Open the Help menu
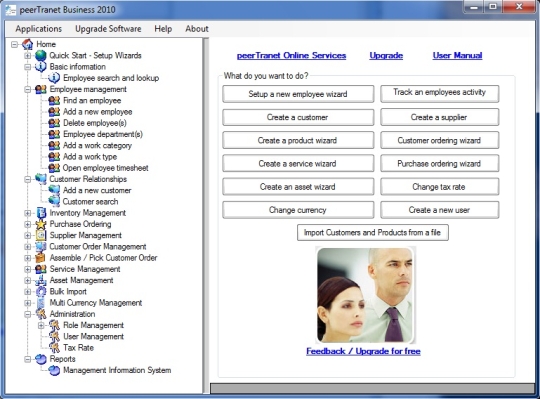Viewport: 540px width, 399px height. 163,29
